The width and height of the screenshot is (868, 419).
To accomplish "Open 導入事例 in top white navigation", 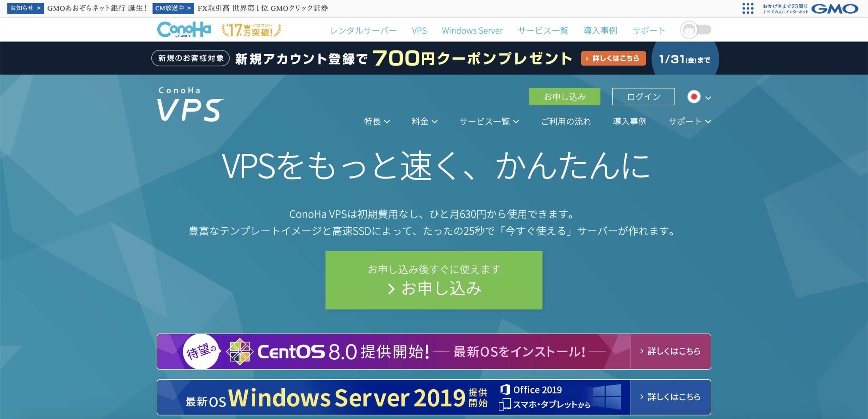I will [600, 30].
